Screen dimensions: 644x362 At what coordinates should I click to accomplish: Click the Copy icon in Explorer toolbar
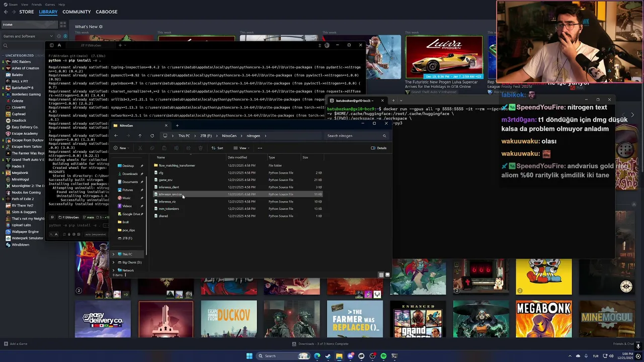pos(152,148)
